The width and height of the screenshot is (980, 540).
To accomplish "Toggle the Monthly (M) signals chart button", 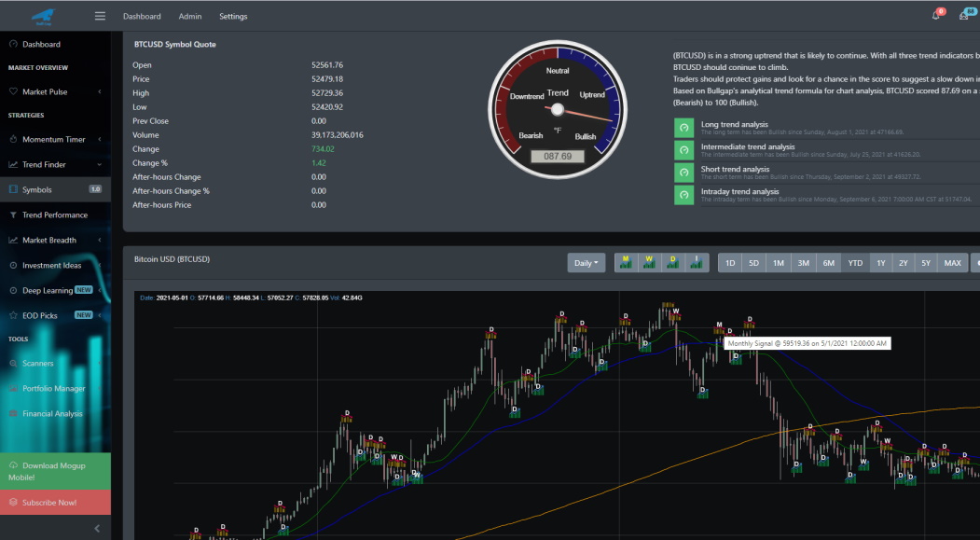I will click(626, 263).
